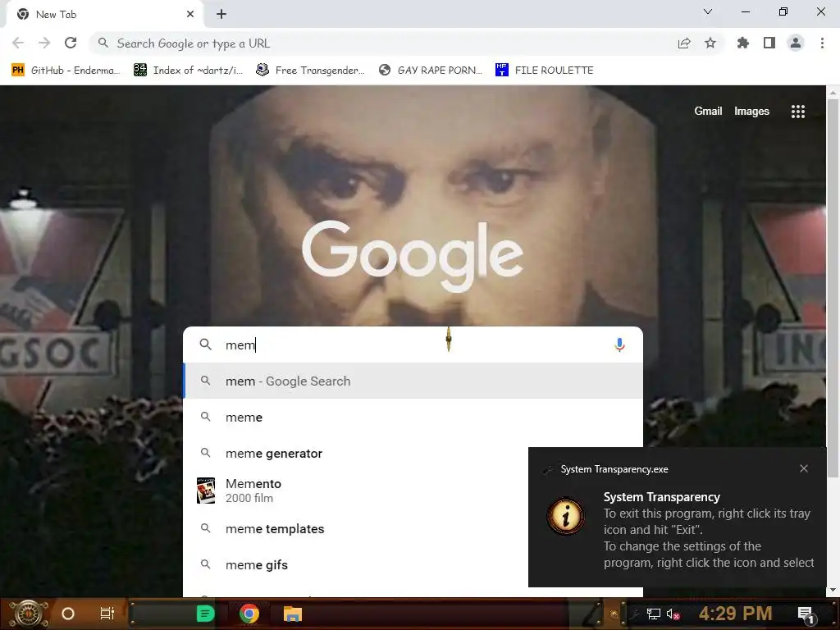Click the scrollbar down arrow
Image resolution: width=840 pixels, height=630 pixels.
(x=833, y=590)
